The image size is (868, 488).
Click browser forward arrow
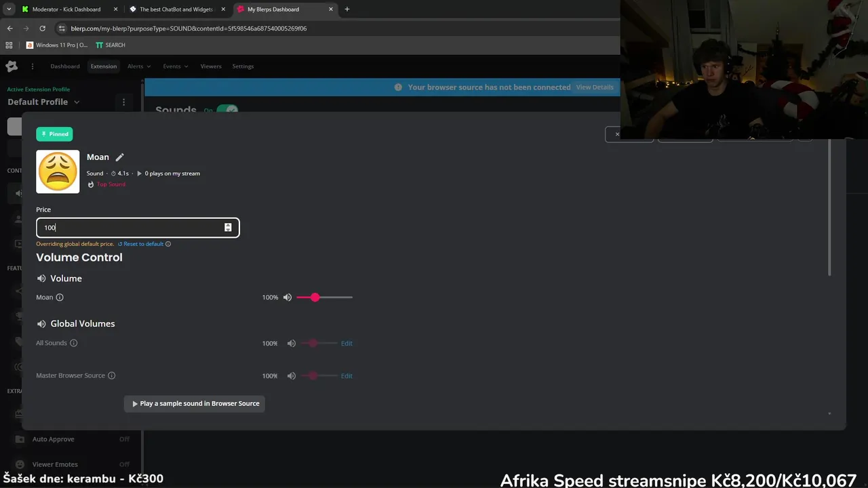click(x=26, y=28)
